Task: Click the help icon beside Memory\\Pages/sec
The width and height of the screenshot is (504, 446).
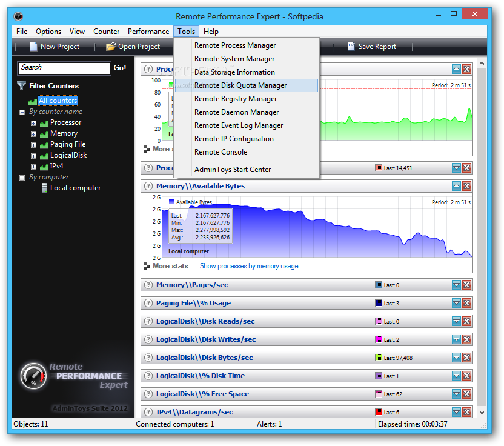Action: coord(148,285)
